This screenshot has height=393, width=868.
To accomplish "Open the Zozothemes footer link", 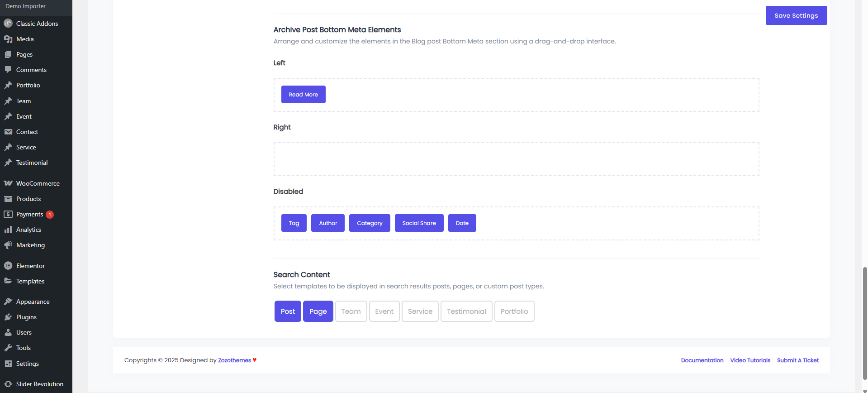I will 234,360.
